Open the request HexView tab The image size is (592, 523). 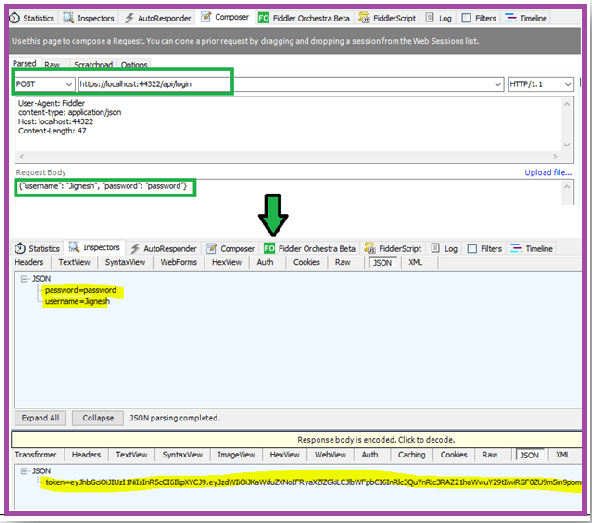227,262
